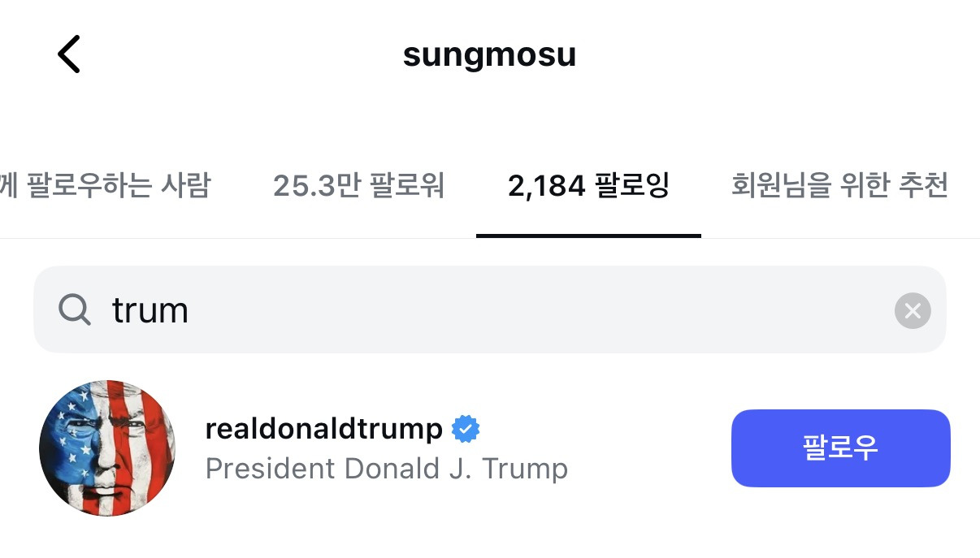
Task: Open the realdonaldtrump username link
Action: (324, 429)
